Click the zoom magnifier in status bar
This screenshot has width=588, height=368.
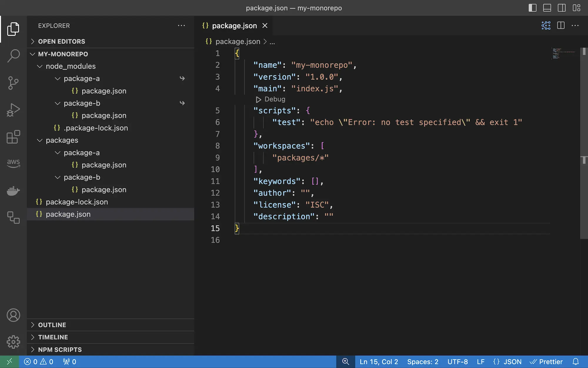(345, 362)
